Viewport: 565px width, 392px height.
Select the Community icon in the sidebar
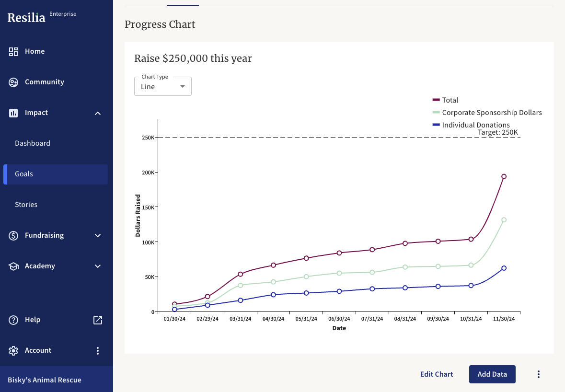[13, 81]
